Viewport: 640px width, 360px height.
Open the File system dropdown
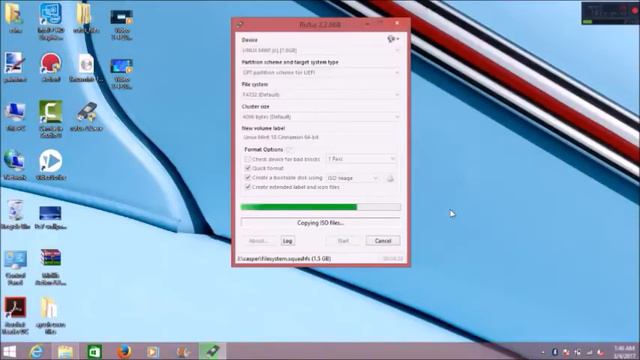(320, 94)
